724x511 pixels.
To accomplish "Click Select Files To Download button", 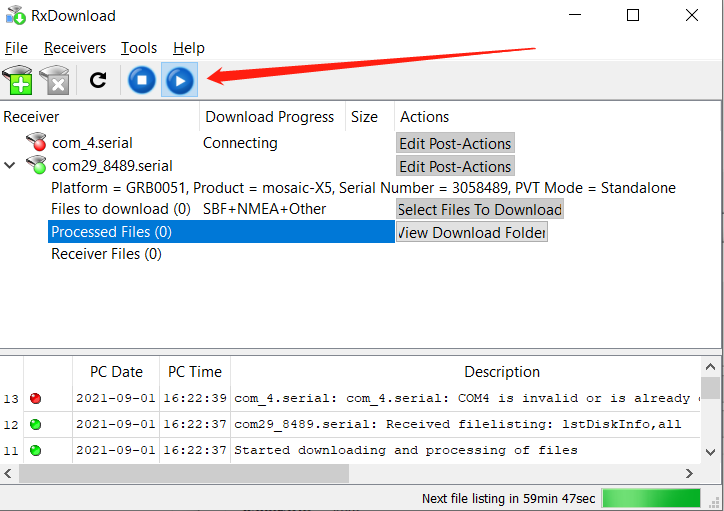I will pos(480,210).
